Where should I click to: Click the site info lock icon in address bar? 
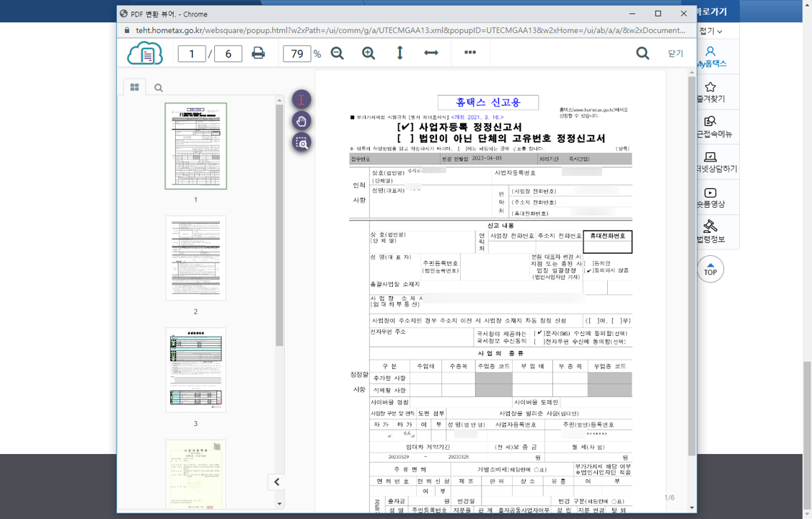pos(127,30)
